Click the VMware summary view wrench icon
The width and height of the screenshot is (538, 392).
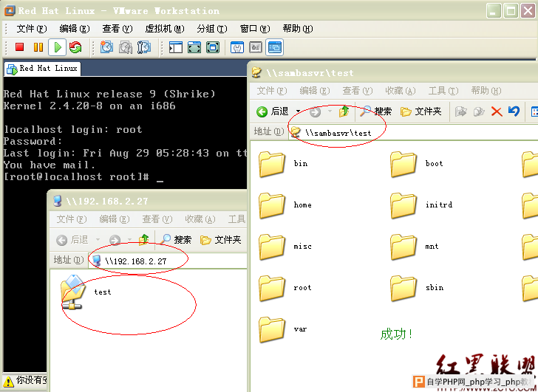[x=237, y=47]
